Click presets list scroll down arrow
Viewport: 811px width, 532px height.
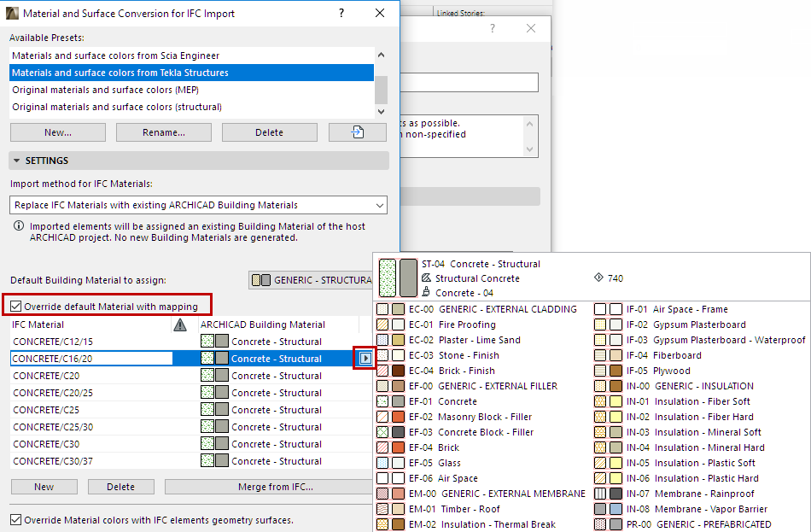(x=382, y=112)
